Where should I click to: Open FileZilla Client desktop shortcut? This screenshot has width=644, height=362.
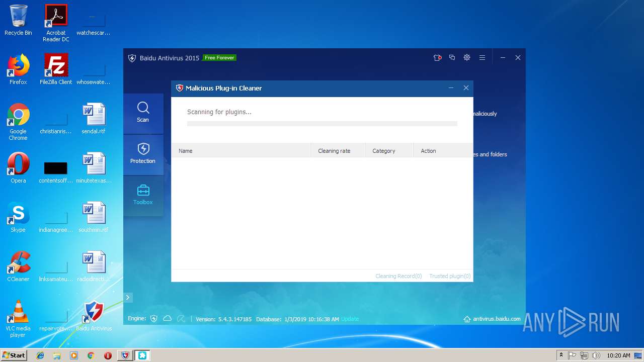point(56,69)
